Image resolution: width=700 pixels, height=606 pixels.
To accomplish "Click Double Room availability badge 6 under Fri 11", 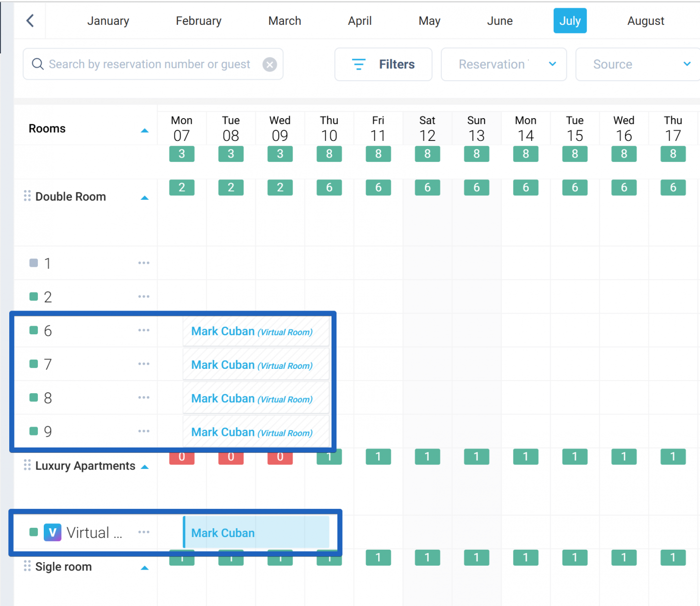I will tap(378, 187).
